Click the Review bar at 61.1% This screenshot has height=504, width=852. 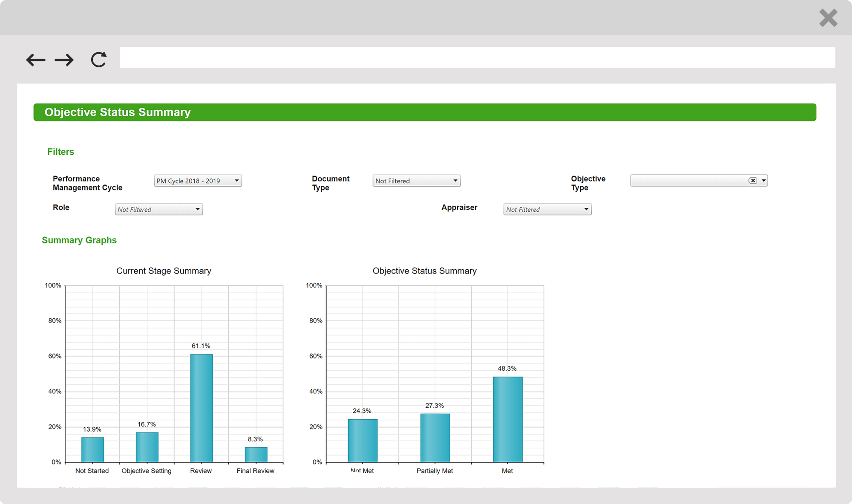[x=201, y=408]
